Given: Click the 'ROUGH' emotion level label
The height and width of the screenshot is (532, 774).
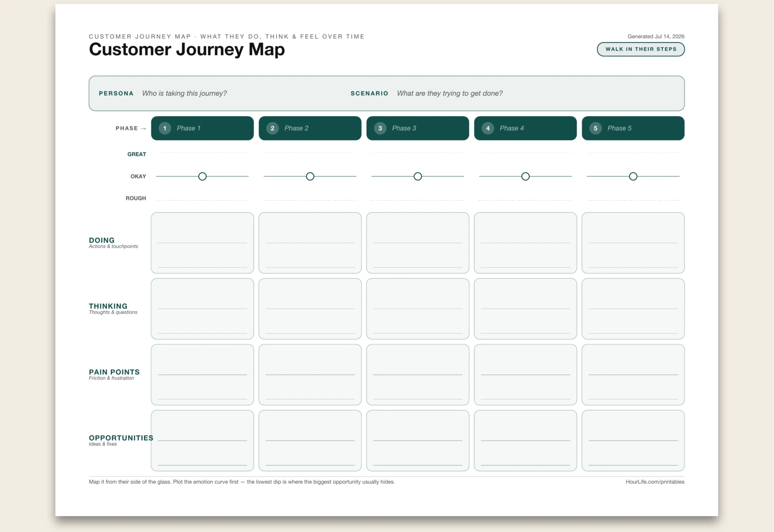Looking at the screenshot, I should [136, 198].
